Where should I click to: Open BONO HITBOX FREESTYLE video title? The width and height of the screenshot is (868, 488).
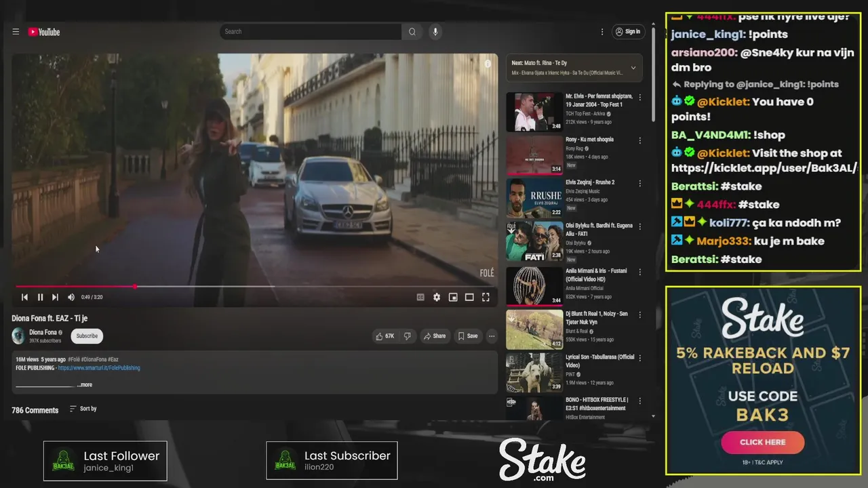[x=597, y=404]
